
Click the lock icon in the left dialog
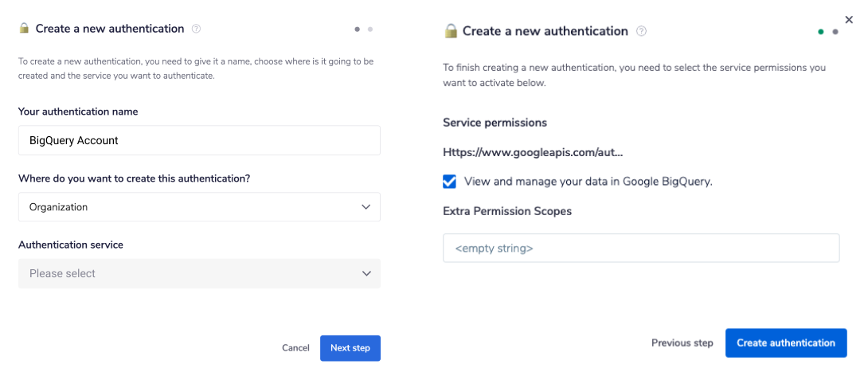click(x=24, y=29)
